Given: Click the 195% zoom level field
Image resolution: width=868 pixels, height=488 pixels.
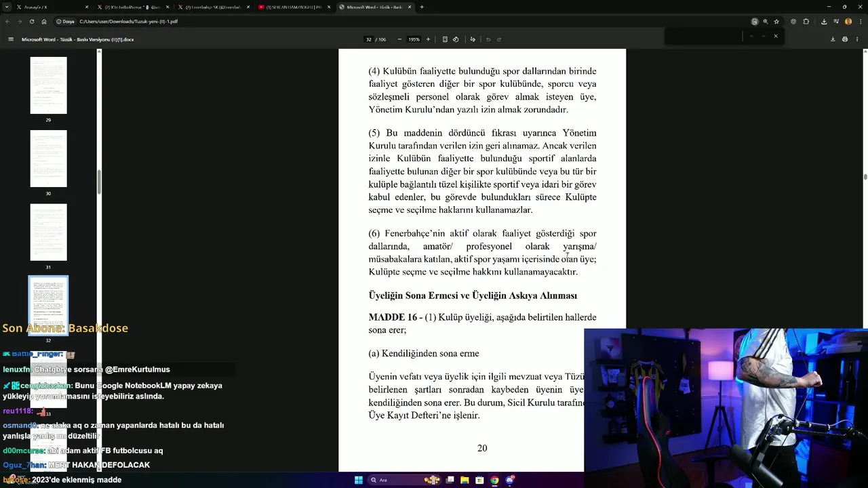Looking at the screenshot, I should (x=414, y=39).
